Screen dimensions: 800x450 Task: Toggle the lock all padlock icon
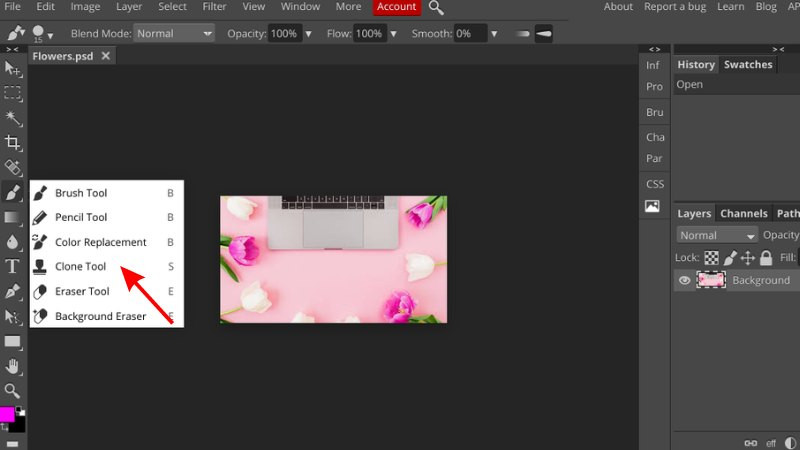tap(766, 258)
